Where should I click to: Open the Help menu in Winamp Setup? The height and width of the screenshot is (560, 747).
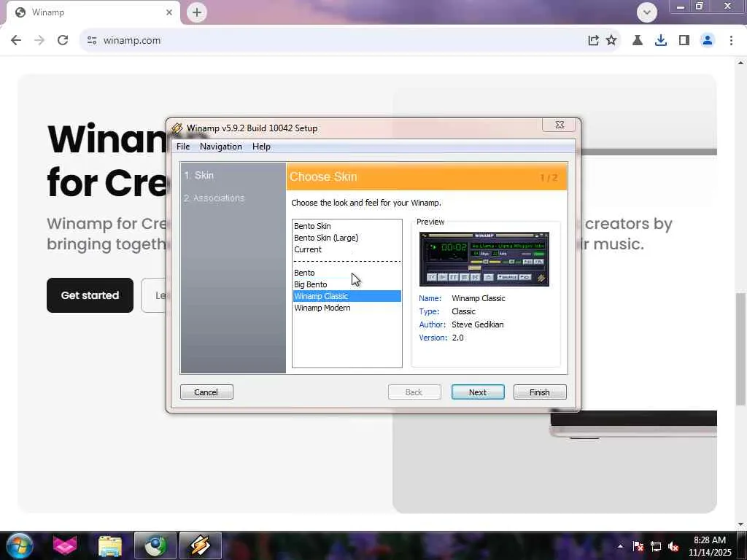(261, 147)
